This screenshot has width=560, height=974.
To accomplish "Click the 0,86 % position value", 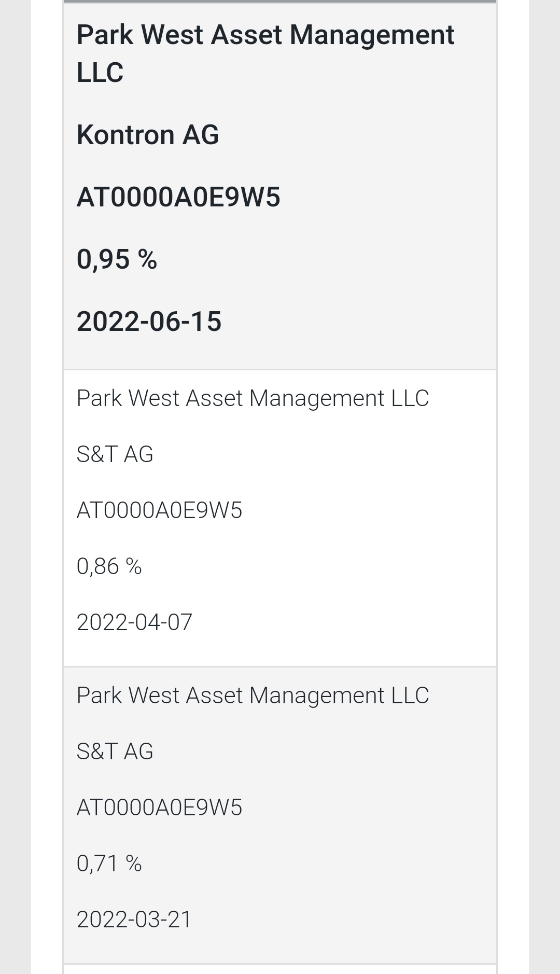I will click(109, 566).
